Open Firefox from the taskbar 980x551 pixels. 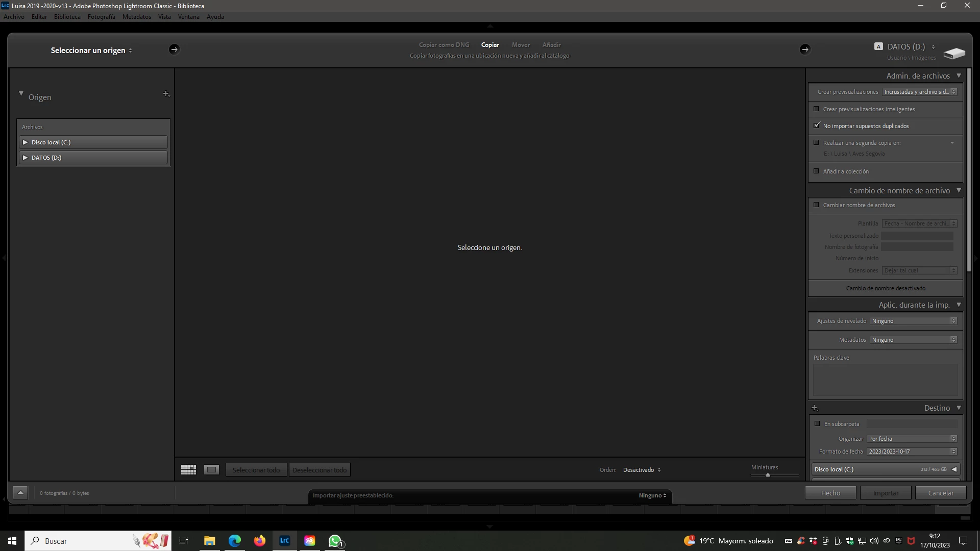pos(260,541)
